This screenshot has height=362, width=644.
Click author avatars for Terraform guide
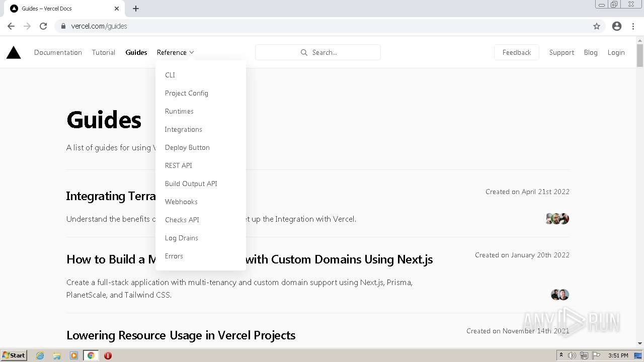(x=557, y=219)
